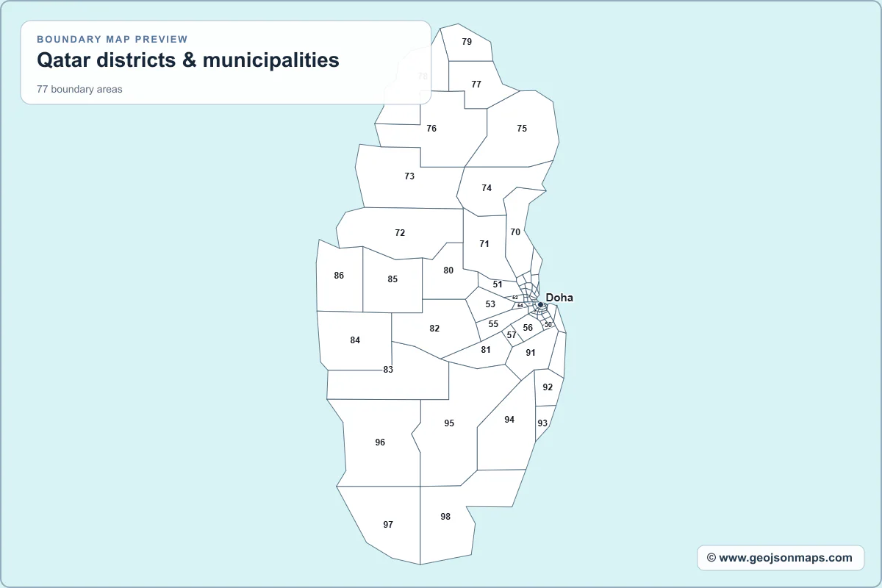This screenshot has width=882, height=588.
Task: Select map district labeled 73
Action: pyautogui.click(x=409, y=176)
